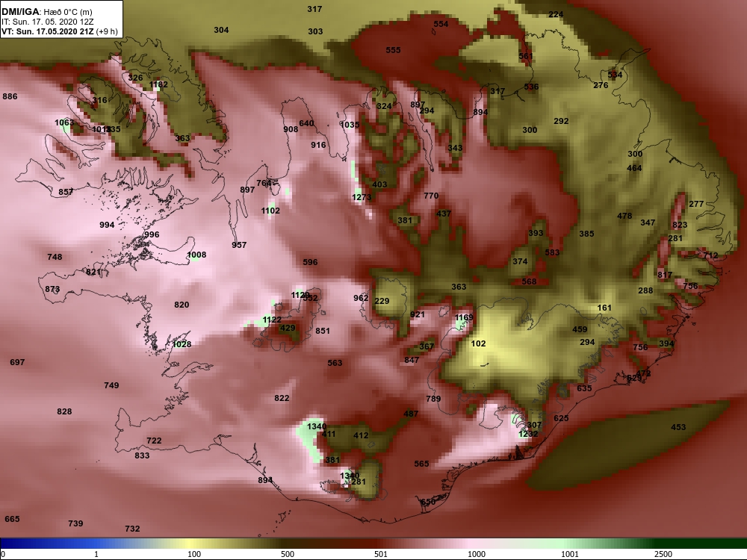Select the height value '697'
The width and height of the screenshot is (747, 560).
pyautogui.click(x=17, y=362)
